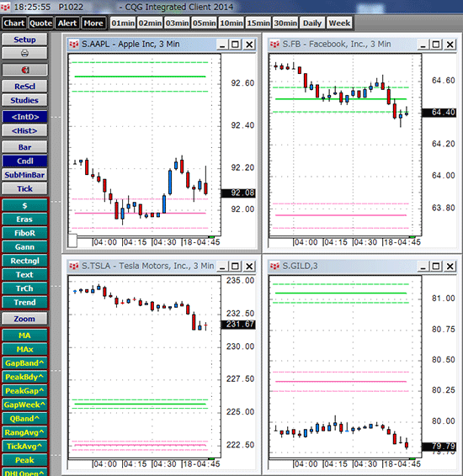
Task: Click the FB current price 64.40 label
Action: (x=439, y=113)
